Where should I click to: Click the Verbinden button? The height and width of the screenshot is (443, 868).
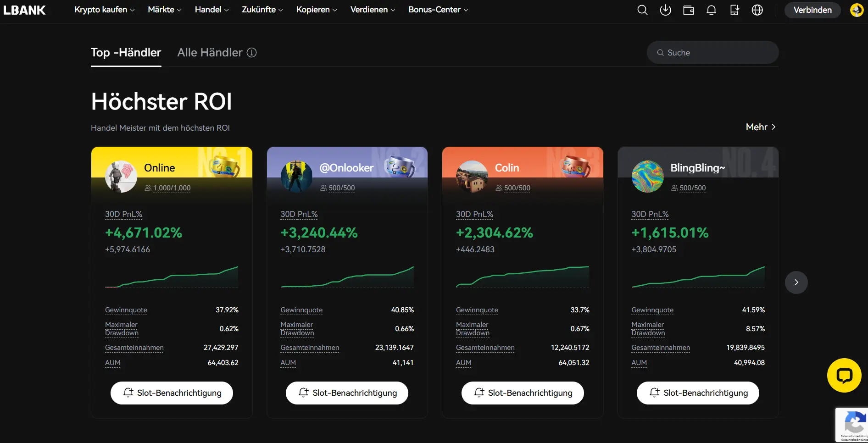pyautogui.click(x=812, y=10)
